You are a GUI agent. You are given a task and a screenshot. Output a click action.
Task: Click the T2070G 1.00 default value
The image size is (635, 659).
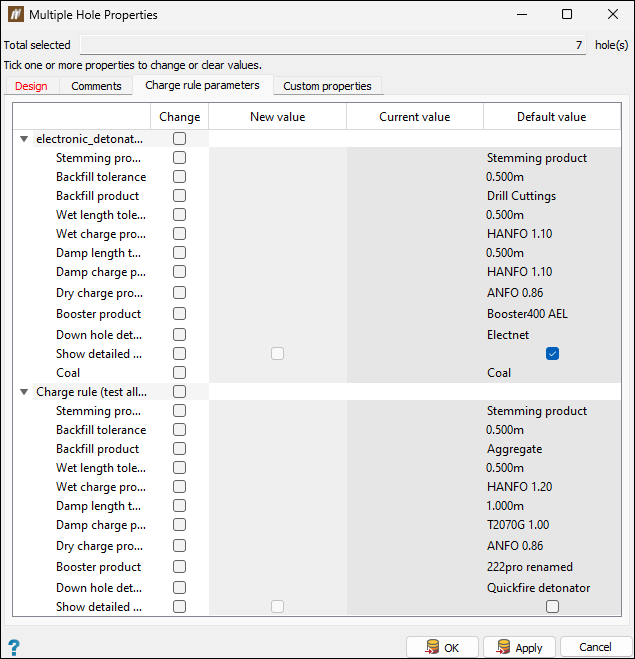[x=518, y=525]
